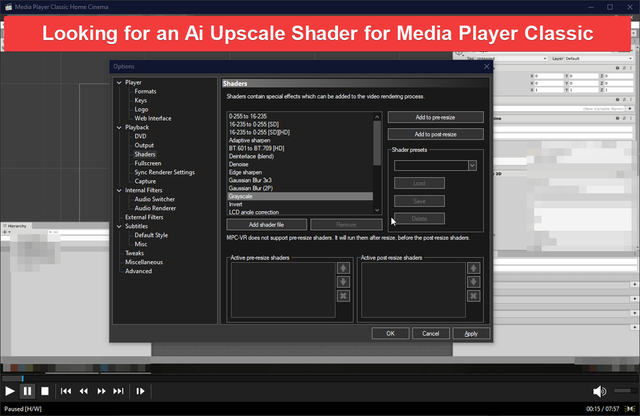
Task: Move pre-resize shader up arrow
Action: (343, 268)
